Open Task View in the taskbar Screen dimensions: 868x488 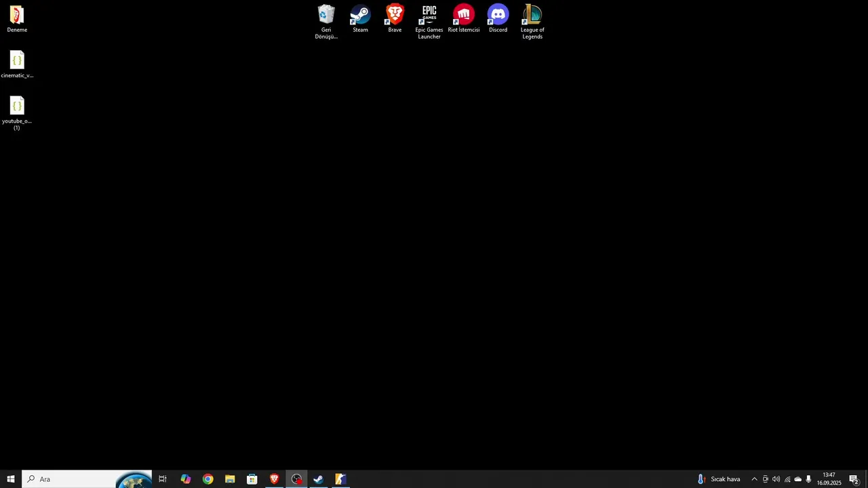[163, 479]
